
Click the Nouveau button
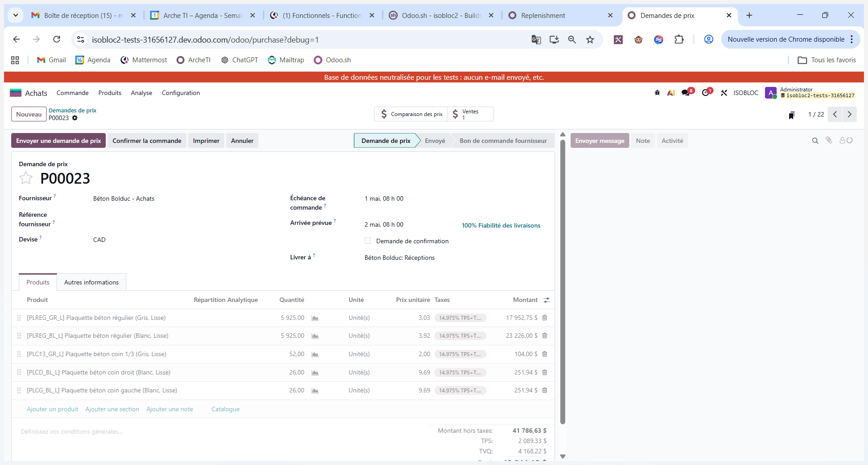pyautogui.click(x=29, y=114)
